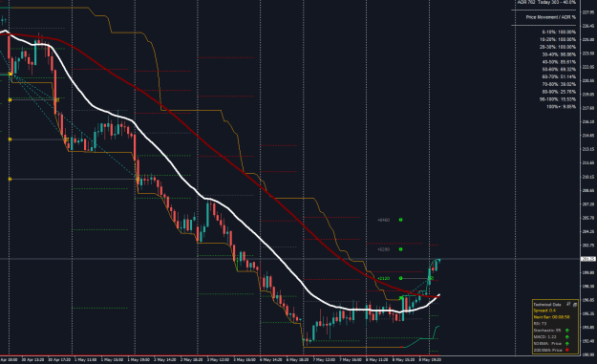Click the green target dot next to +5290

click(x=400, y=249)
